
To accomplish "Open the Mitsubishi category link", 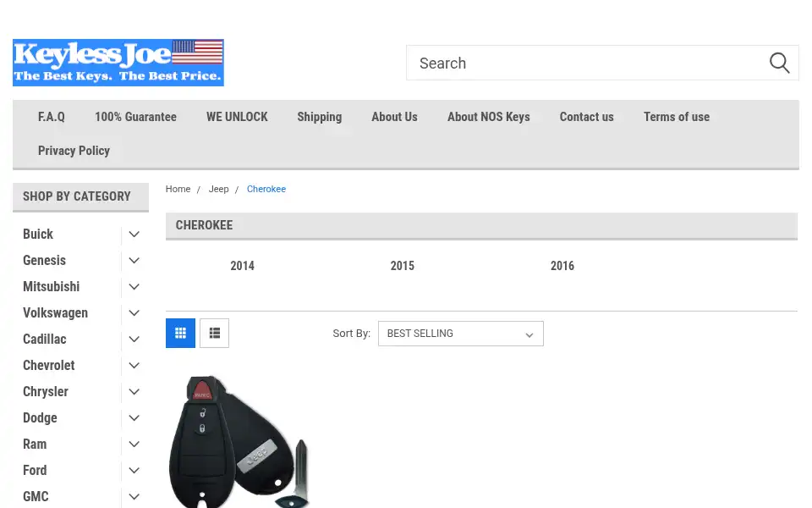I will coord(52,287).
